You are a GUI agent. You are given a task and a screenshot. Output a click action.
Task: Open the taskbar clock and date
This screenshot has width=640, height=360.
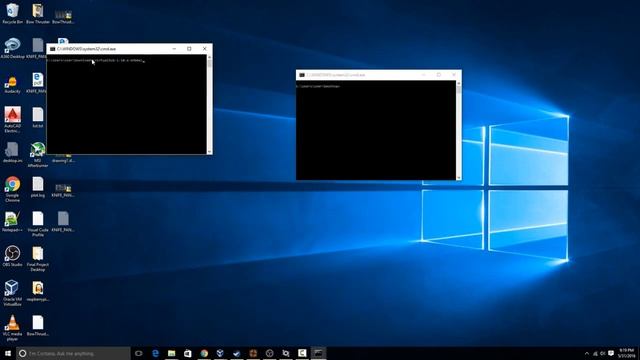point(627,353)
